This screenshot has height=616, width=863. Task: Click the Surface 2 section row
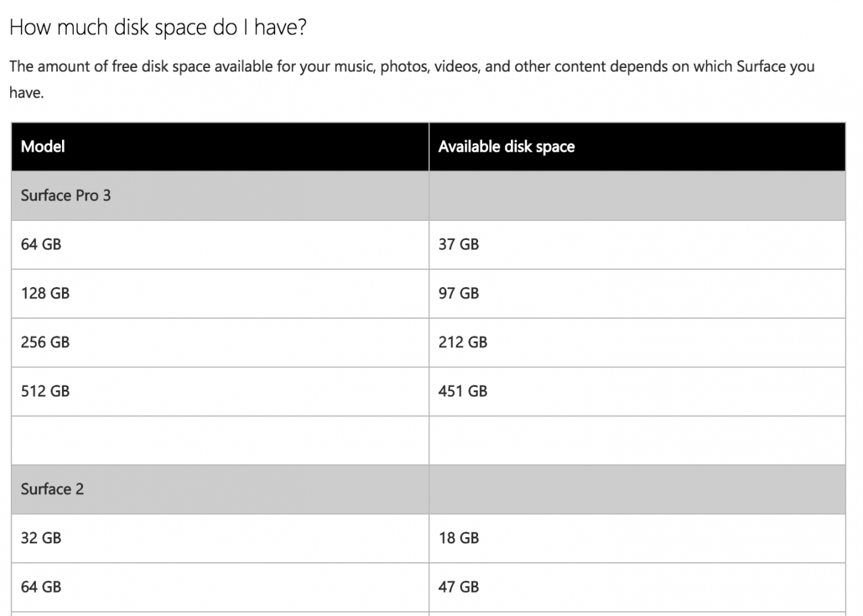[x=428, y=489]
